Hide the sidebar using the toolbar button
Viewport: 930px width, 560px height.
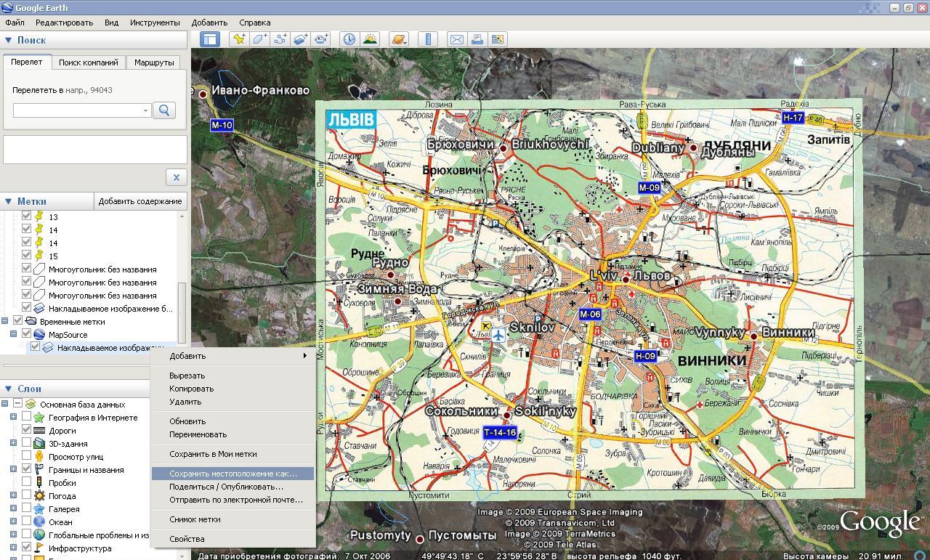[210, 39]
